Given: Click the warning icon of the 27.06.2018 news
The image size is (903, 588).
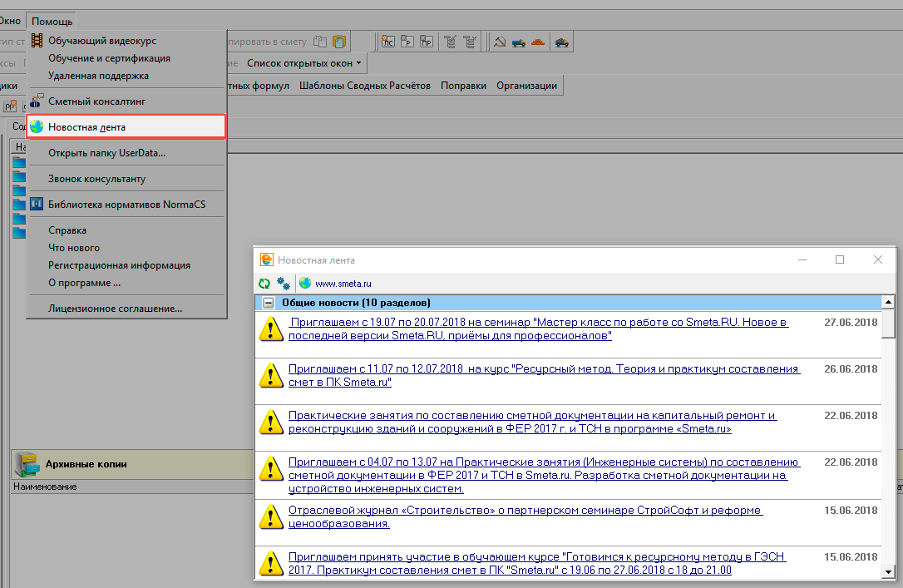Looking at the screenshot, I should 271,329.
